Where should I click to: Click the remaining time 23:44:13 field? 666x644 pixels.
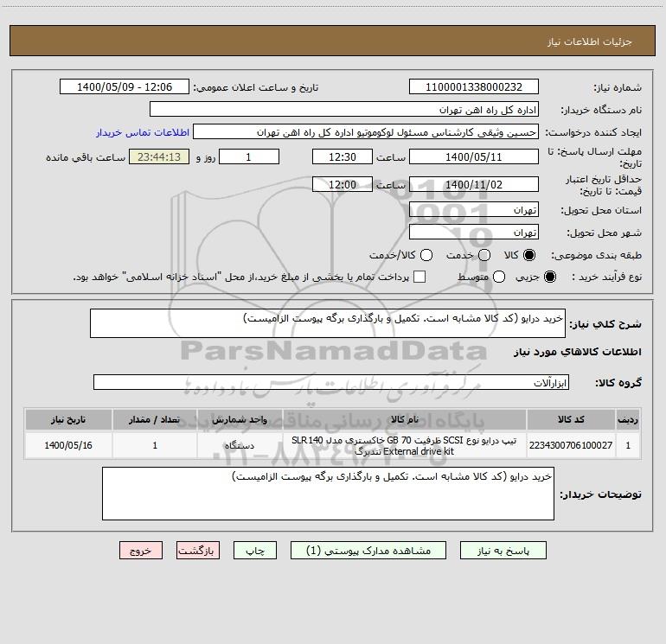click(x=159, y=156)
